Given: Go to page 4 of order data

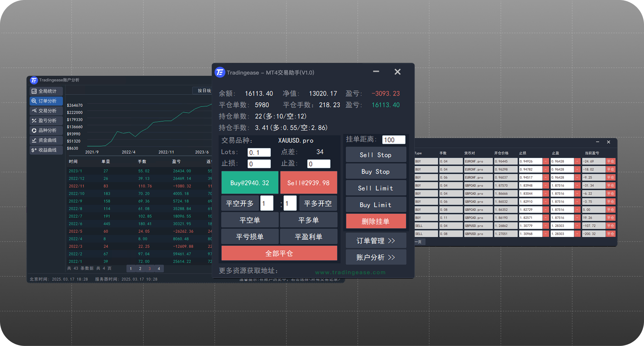Looking at the screenshot, I should (159, 269).
